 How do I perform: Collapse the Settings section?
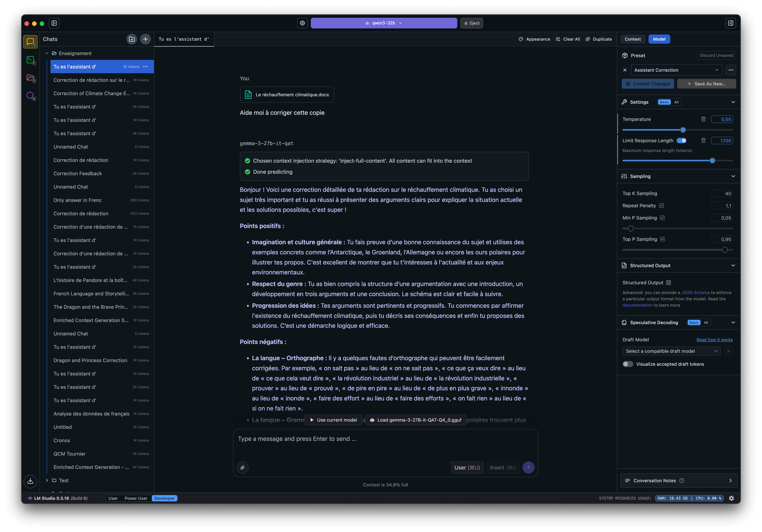click(733, 102)
